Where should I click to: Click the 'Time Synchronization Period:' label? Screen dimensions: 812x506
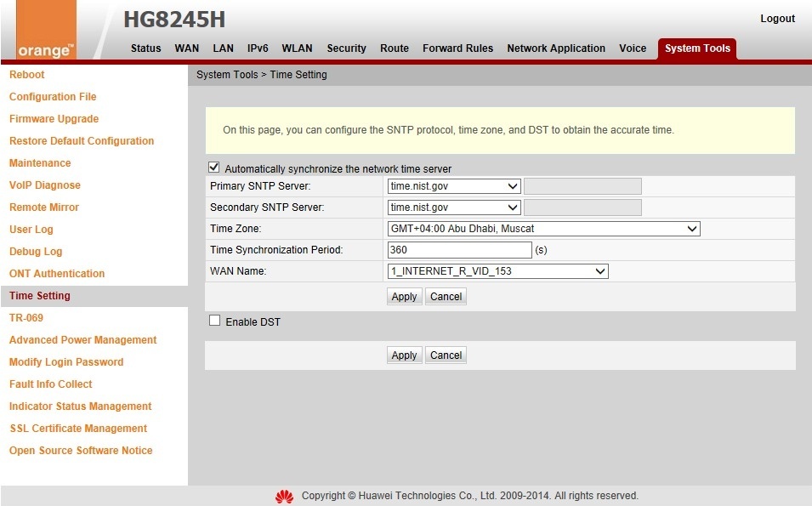276,250
